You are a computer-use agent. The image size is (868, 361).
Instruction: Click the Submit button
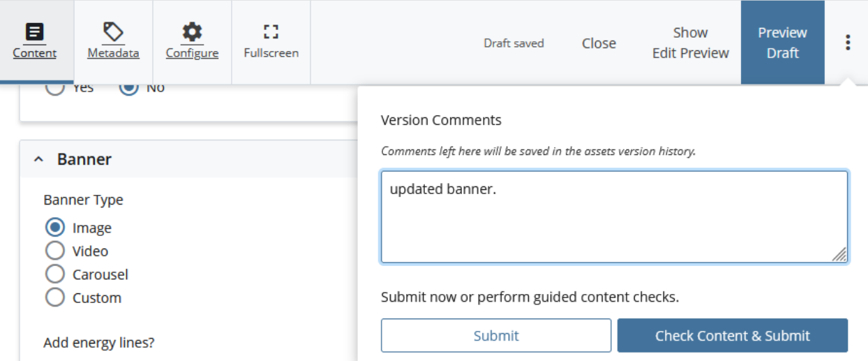tap(496, 335)
